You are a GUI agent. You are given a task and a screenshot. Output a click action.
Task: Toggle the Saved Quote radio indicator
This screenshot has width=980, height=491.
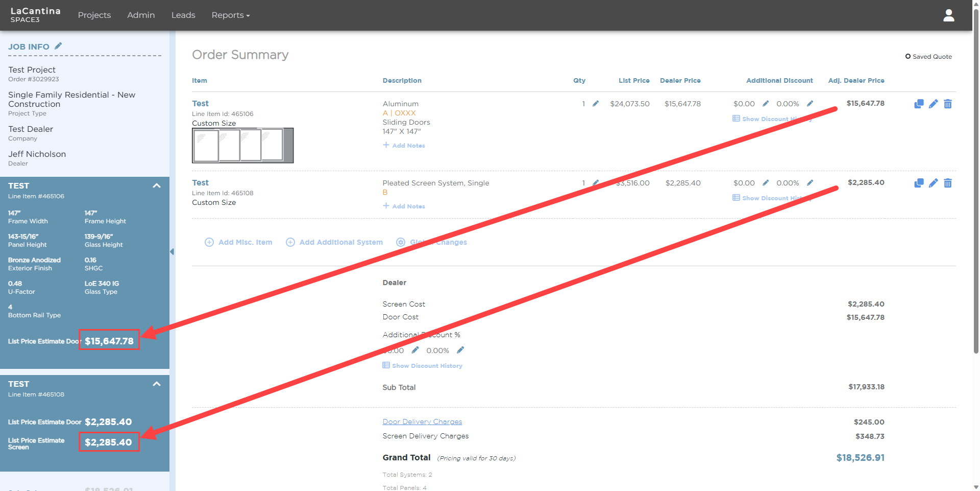(x=908, y=56)
